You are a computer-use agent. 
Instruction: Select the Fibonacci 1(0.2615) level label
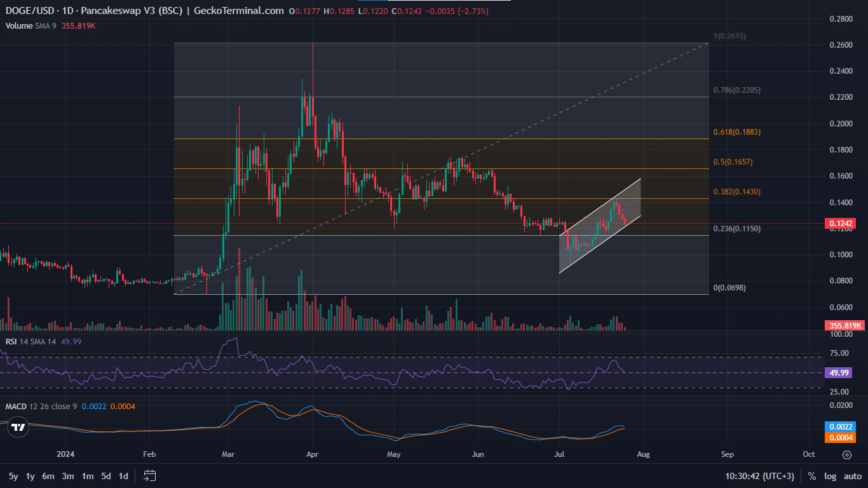point(729,37)
